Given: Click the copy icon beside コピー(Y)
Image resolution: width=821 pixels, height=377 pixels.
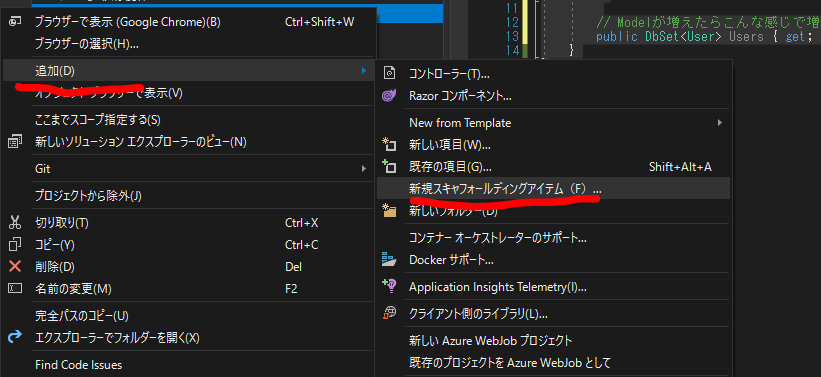Looking at the screenshot, I should [15, 245].
